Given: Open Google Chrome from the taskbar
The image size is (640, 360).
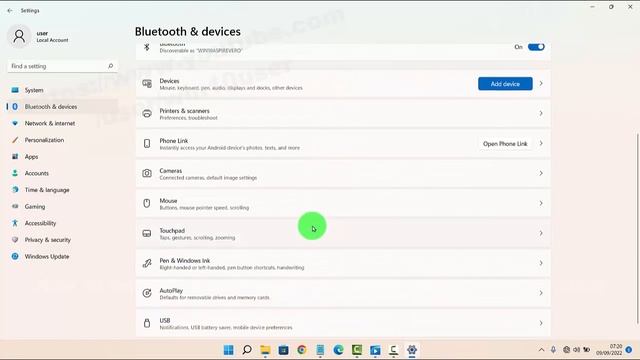Looking at the screenshot, I should [302, 350].
